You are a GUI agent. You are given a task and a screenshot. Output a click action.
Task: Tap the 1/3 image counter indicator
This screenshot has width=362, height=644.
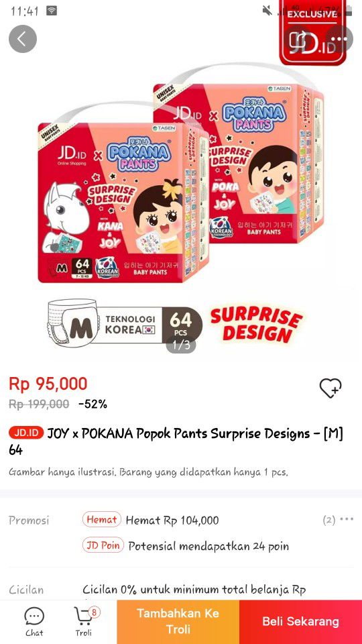(x=181, y=345)
